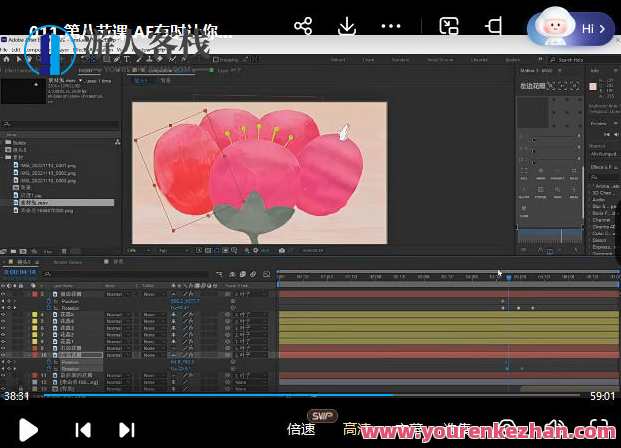Click the timeline layer search field
The height and width of the screenshot is (448, 621).
click(126, 274)
